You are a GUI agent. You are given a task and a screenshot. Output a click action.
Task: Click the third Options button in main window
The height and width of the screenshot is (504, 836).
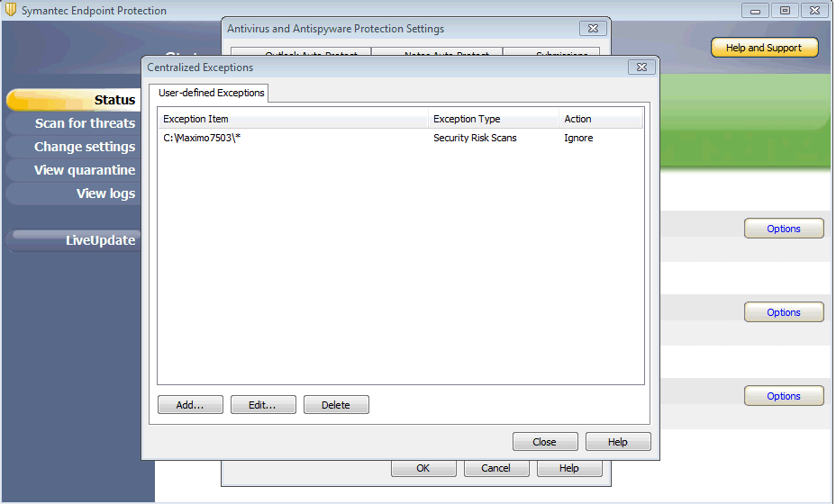784,396
